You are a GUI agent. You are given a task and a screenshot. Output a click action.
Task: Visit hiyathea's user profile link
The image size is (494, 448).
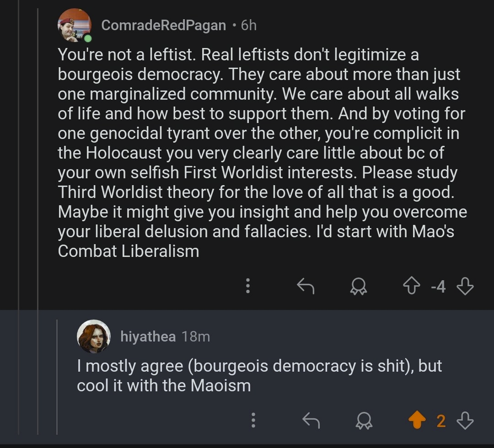(x=148, y=337)
